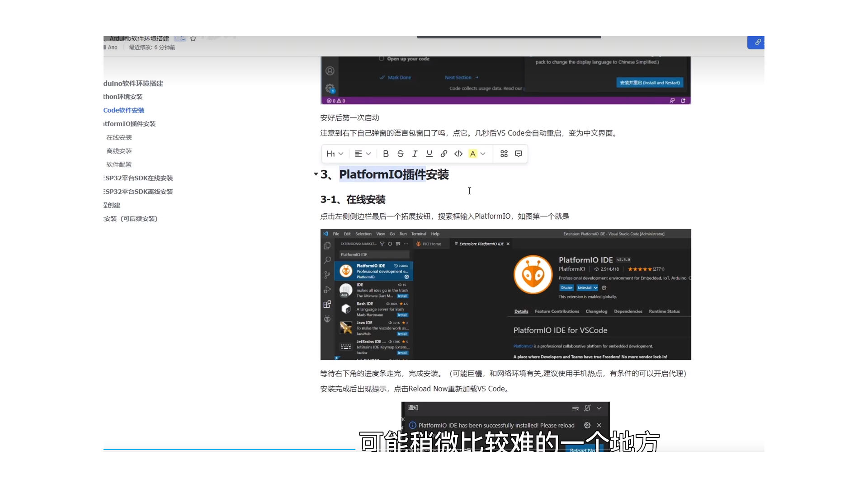Select the highlighted outline item 'Code软件安装'

tap(124, 110)
